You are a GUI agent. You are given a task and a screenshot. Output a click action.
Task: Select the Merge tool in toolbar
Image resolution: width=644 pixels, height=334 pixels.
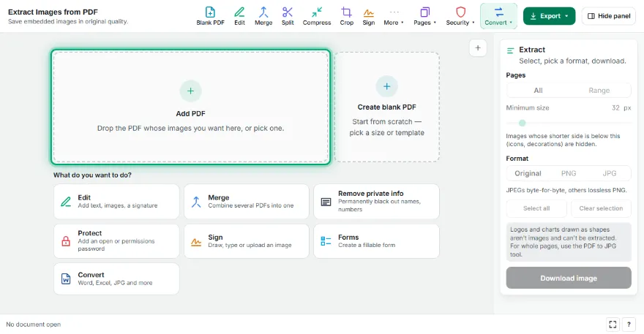pyautogui.click(x=263, y=16)
